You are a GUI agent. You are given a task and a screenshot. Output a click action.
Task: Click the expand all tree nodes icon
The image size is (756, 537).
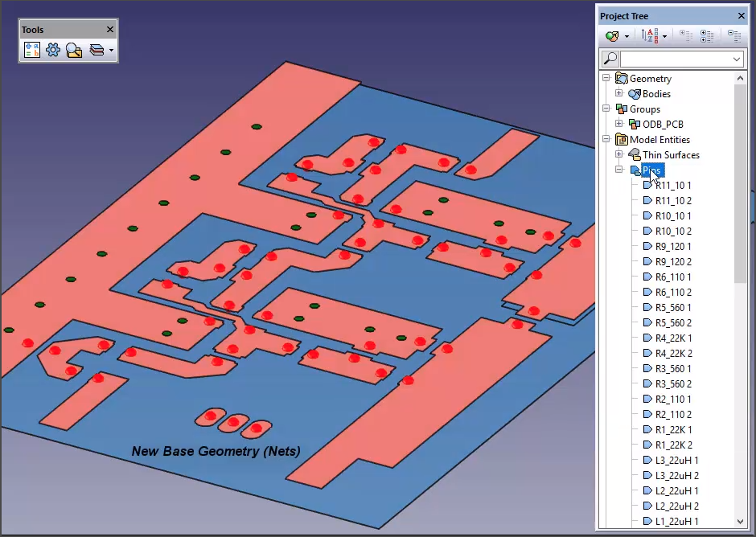pyautogui.click(x=707, y=36)
